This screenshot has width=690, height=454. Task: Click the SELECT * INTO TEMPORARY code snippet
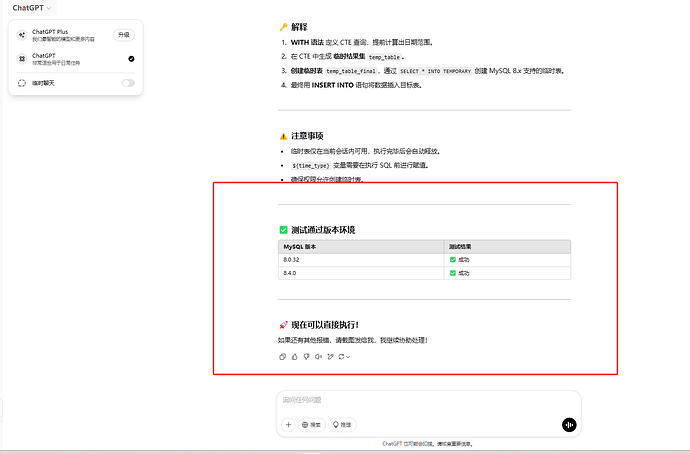click(435, 71)
